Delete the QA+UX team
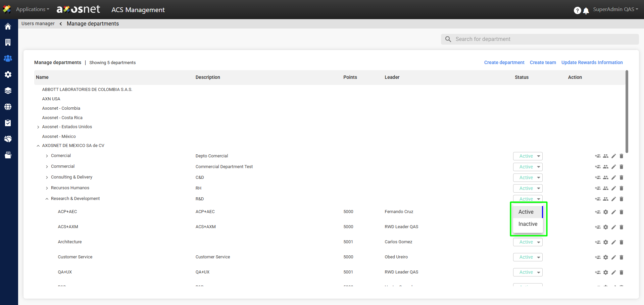Viewport: 644px width, 305px height. point(621,272)
